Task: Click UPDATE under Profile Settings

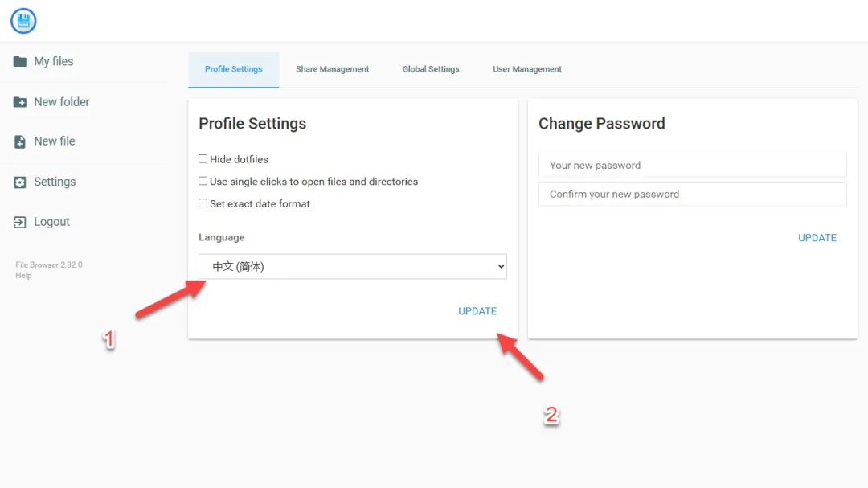Action: click(477, 311)
